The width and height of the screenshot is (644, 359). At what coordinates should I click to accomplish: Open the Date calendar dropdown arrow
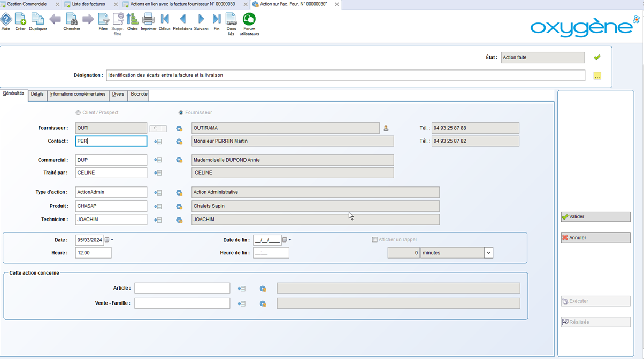pos(112,240)
